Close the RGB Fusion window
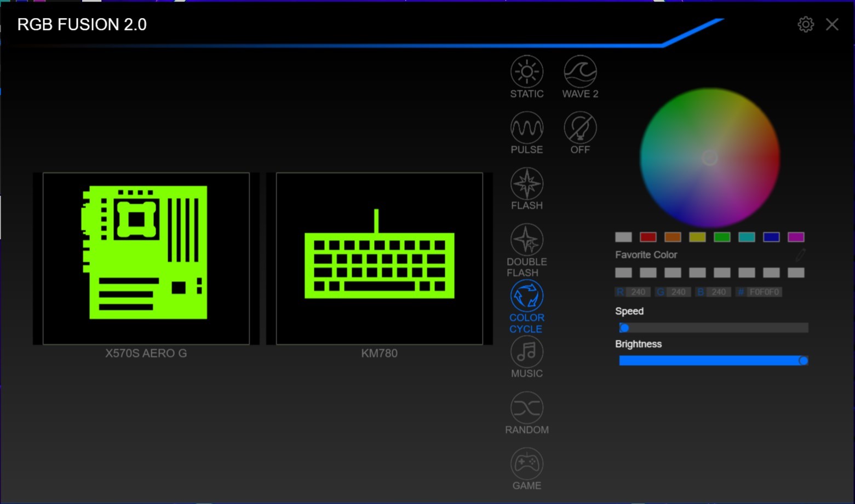Screen dimensions: 855x504 coord(833,25)
